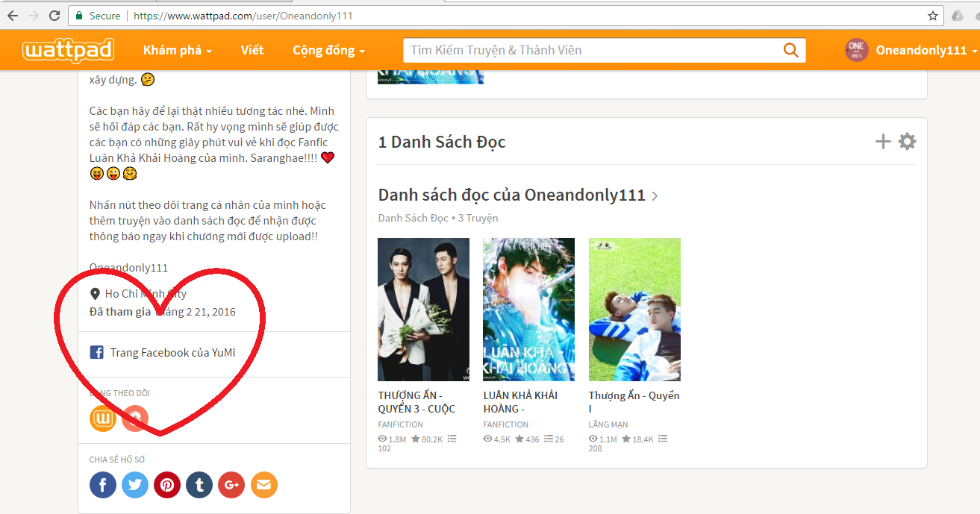Click the story search input field
The height and width of the screenshot is (514, 980).
coord(590,50)
